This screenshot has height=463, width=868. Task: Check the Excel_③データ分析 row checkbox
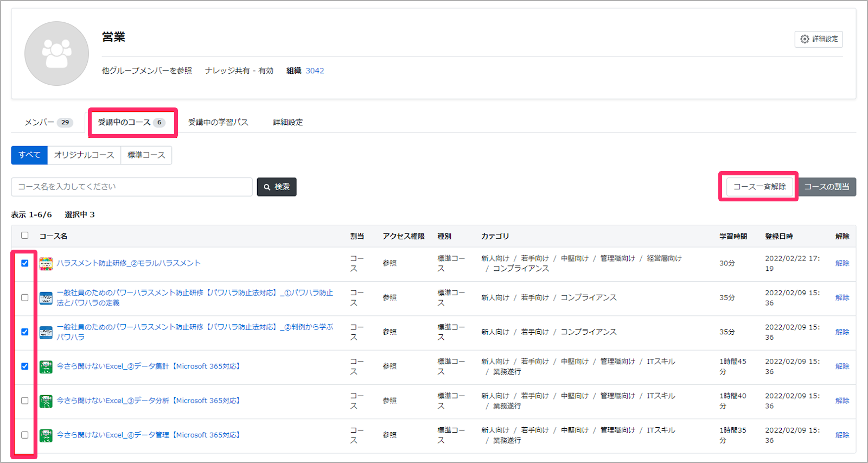(24, 401)
